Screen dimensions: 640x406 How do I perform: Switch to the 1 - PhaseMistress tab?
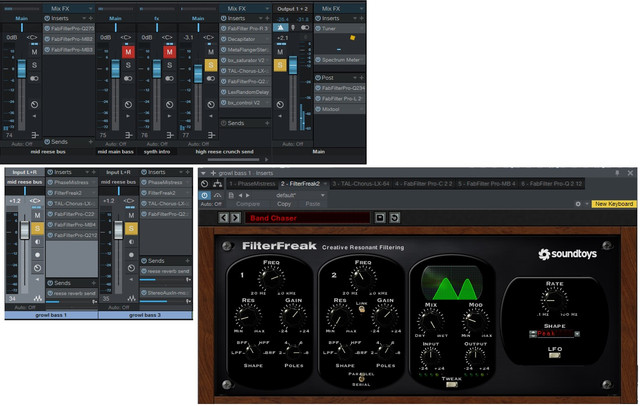(253, 184)
